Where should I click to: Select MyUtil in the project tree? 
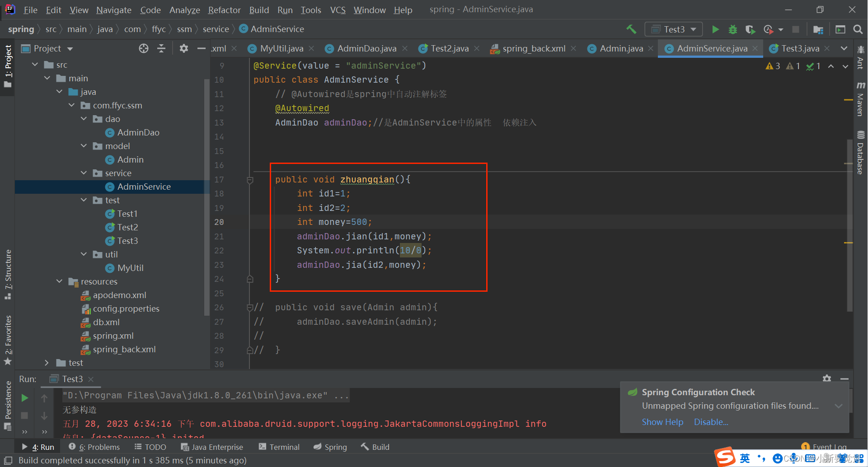[x=130, y=268]
